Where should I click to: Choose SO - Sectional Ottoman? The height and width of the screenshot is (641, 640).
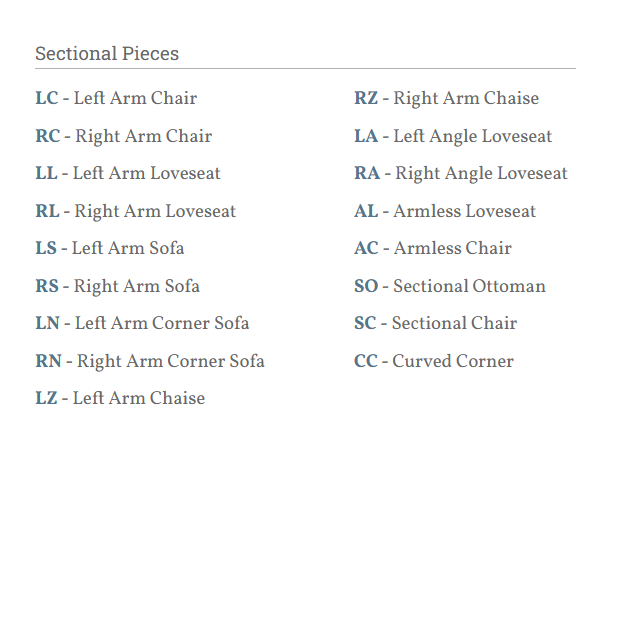click(450, 286)
